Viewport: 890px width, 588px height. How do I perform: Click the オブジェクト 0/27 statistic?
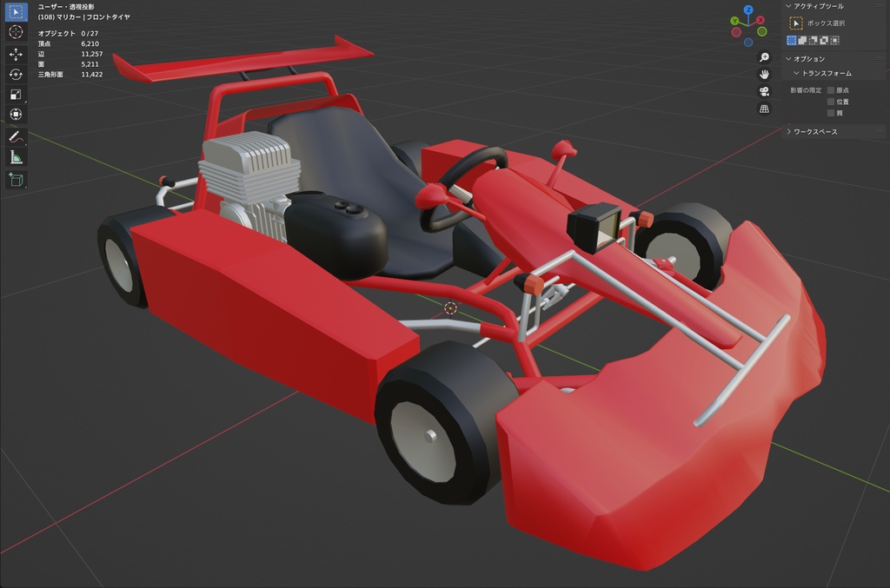pos(68,34)
